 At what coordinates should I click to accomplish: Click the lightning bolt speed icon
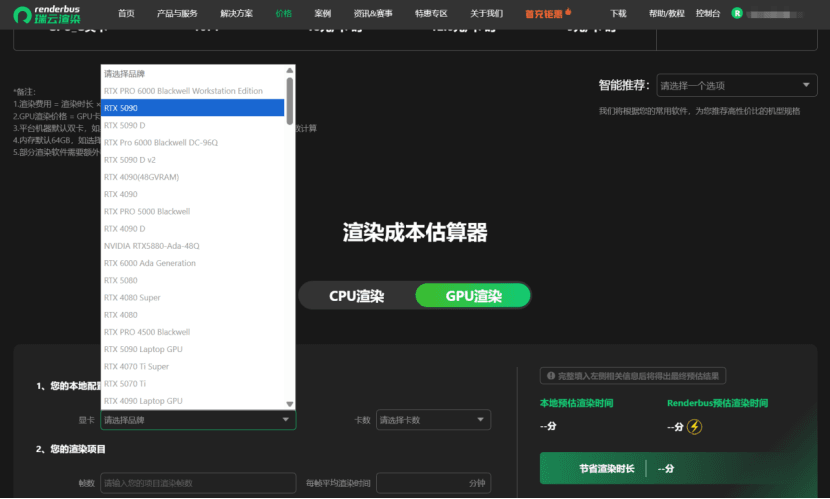coord(694,427)
